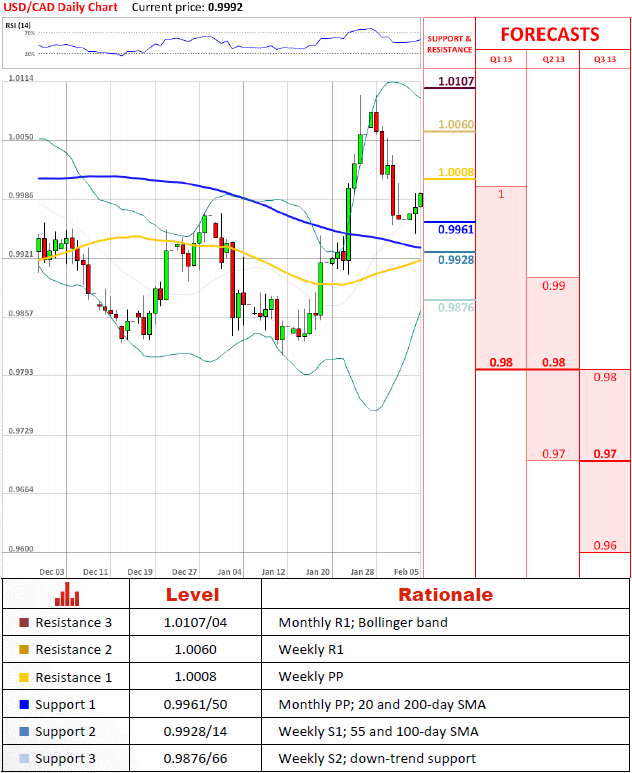Click the bold 0.98 in Q2 13 column
Viewport: 632px width, 773px height.
(x=554, y=362)
